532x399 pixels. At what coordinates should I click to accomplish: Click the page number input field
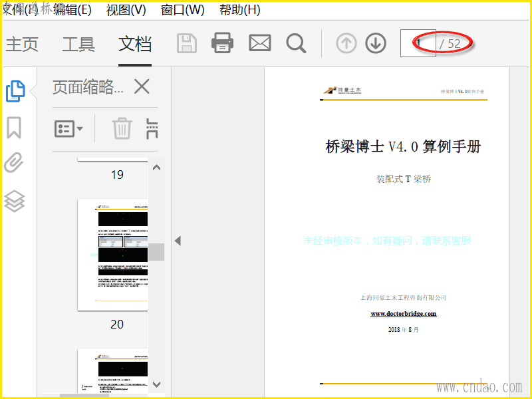coord(418,43)
